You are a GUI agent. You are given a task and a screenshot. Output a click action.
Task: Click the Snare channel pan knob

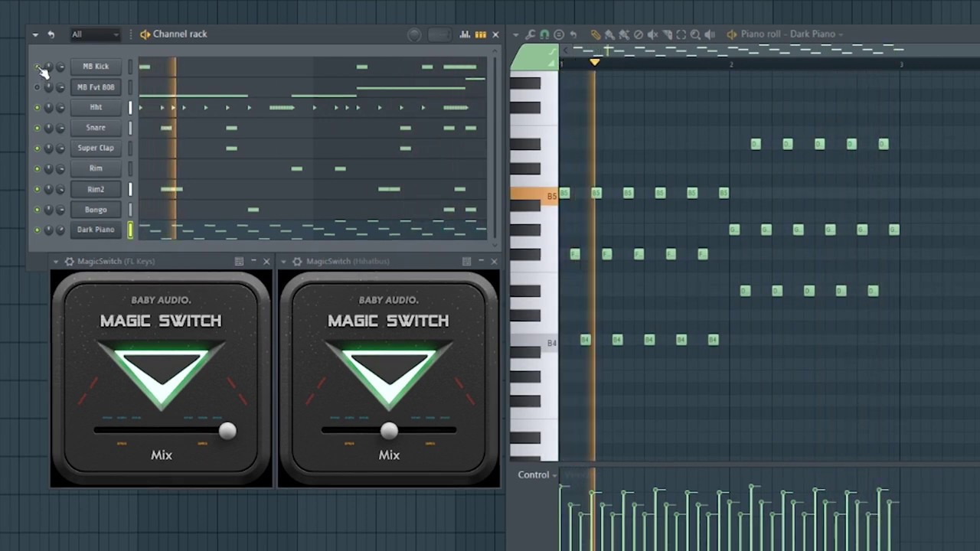click(x=48, y=128)
